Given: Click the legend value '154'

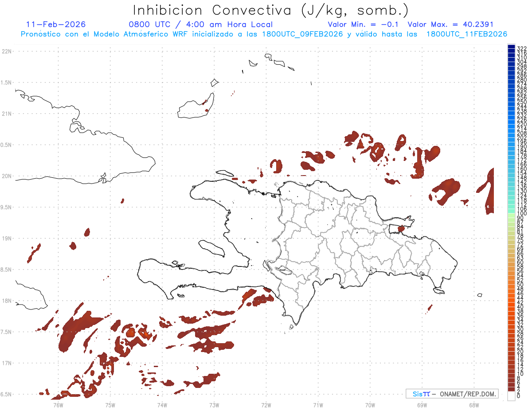Looking at the screenshot, I should (522, 173).
